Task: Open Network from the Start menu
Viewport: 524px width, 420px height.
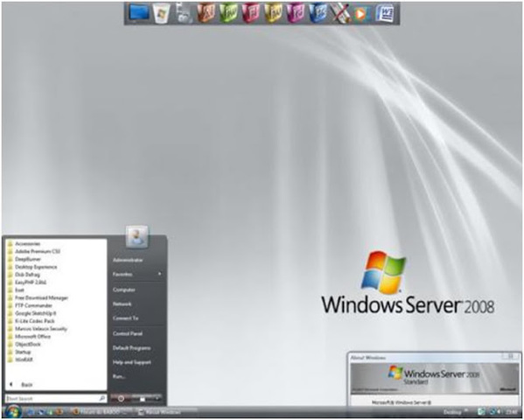Action: click(x=122, y=304)
